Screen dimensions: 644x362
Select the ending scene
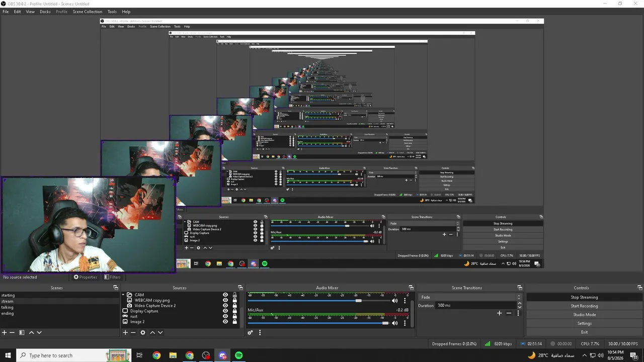7,313
